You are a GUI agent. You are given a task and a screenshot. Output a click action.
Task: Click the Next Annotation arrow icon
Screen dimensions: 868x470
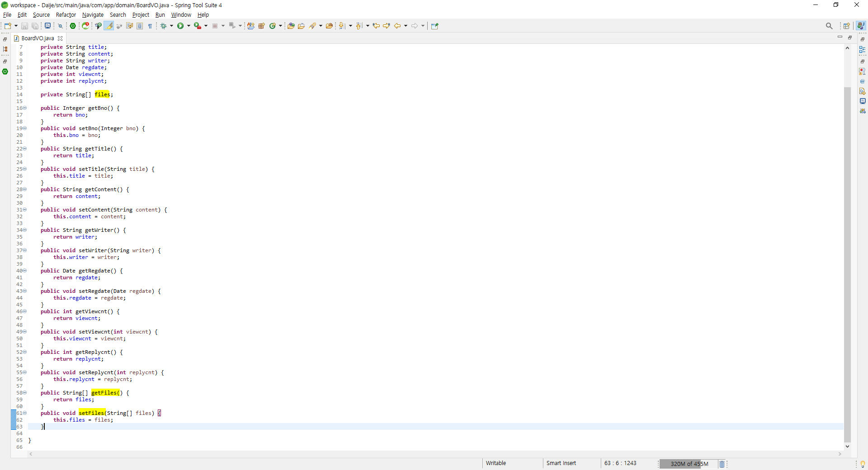[342, 26]
